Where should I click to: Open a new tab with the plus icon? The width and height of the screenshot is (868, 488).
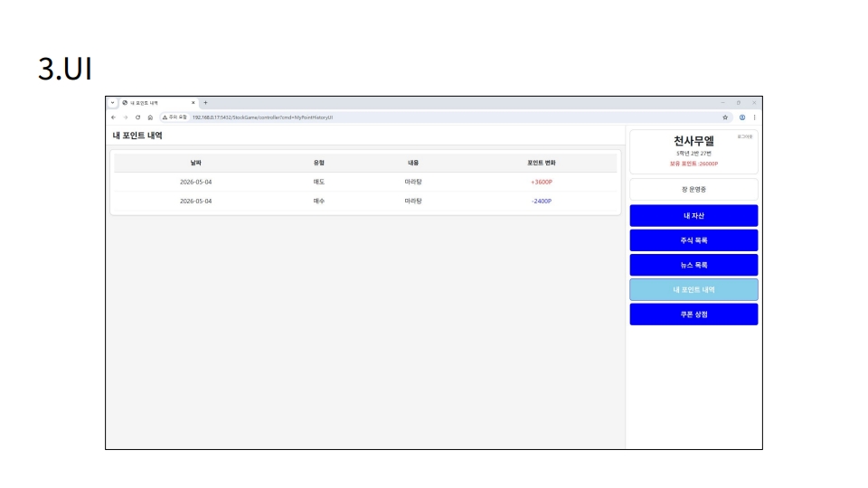click(205, 103)
